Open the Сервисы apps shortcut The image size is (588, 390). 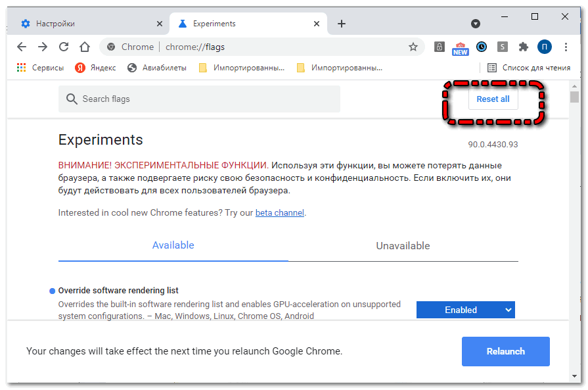[x=41, y=68]
